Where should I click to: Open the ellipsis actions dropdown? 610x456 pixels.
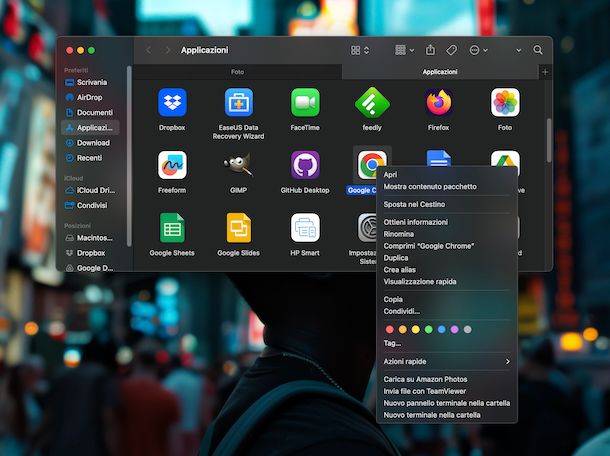[479, 50]
